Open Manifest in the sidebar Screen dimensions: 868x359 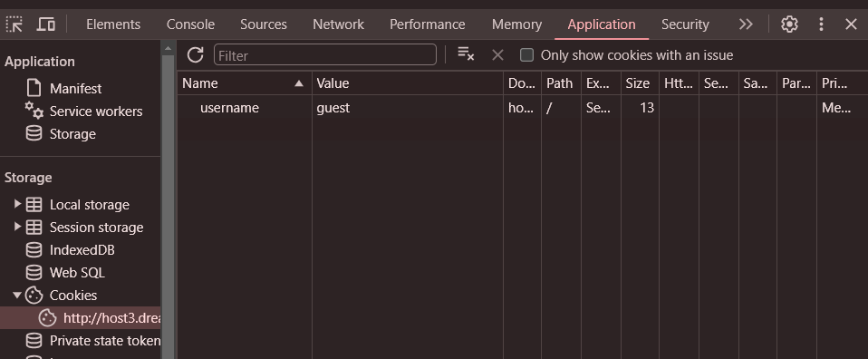pos(75,89)
